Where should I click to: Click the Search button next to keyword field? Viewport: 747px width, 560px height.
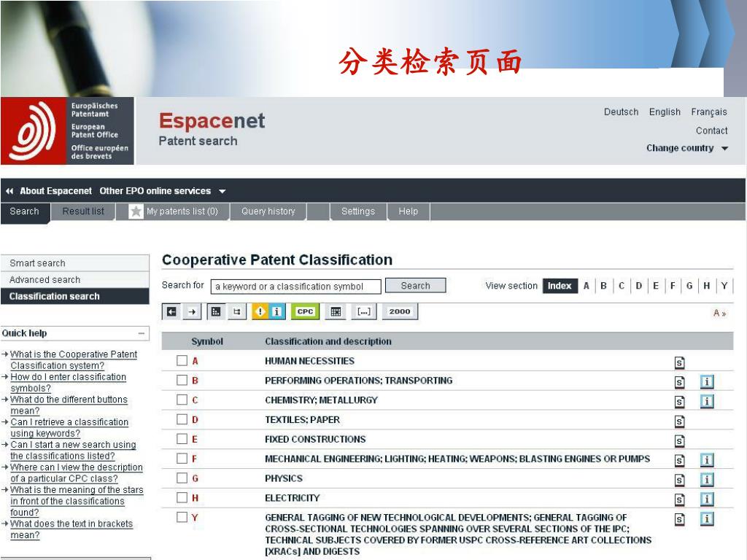tap(415, 286)
